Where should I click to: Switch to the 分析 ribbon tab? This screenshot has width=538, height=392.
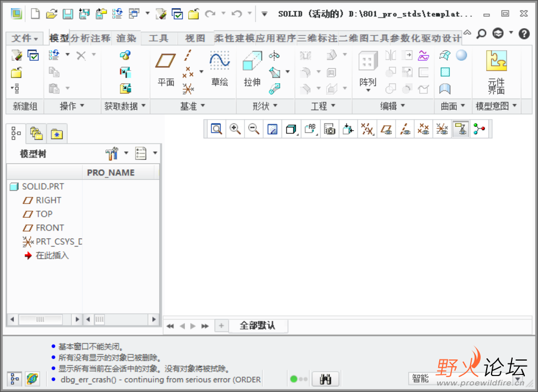pos(81,38)
